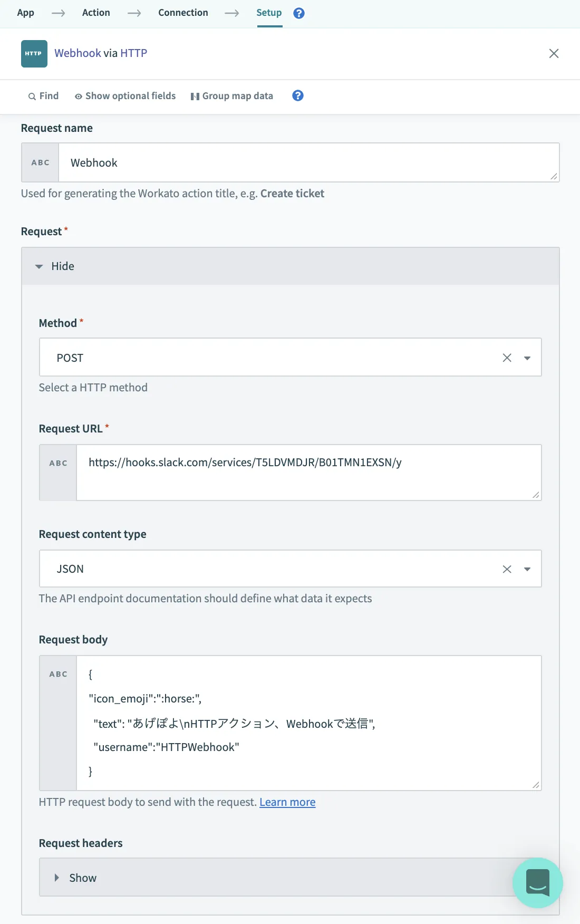Open the Method dropdown arrow
Screen dimensions: 580x924
527,358
